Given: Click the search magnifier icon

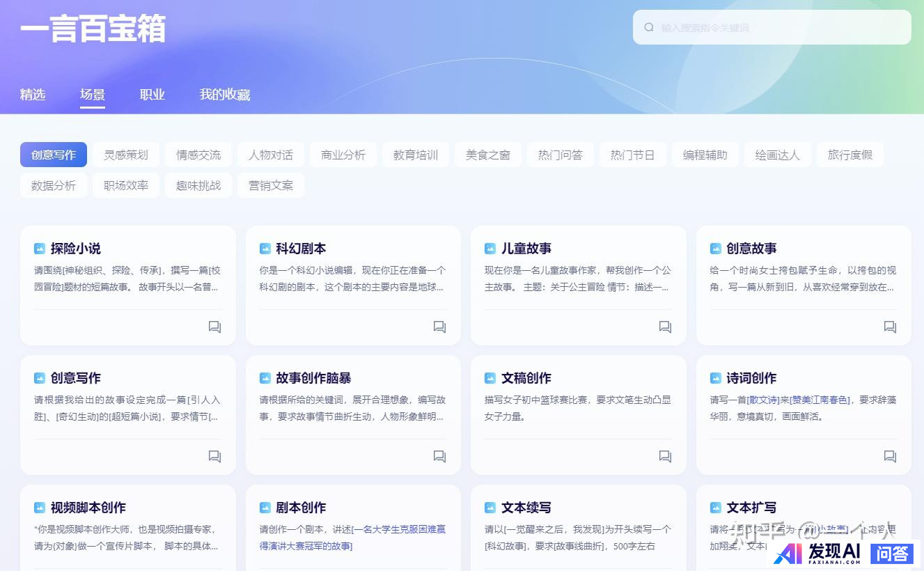Looking at the screenshot, I should [649, 27].
